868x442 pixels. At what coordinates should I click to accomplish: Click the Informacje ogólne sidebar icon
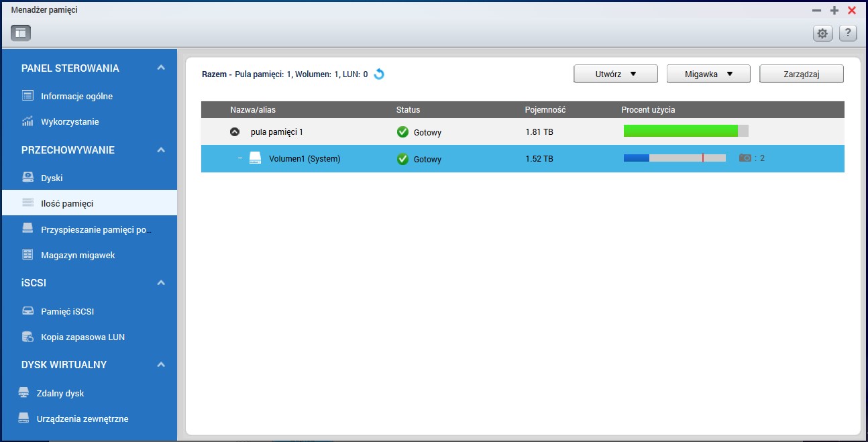coord(28,96)
